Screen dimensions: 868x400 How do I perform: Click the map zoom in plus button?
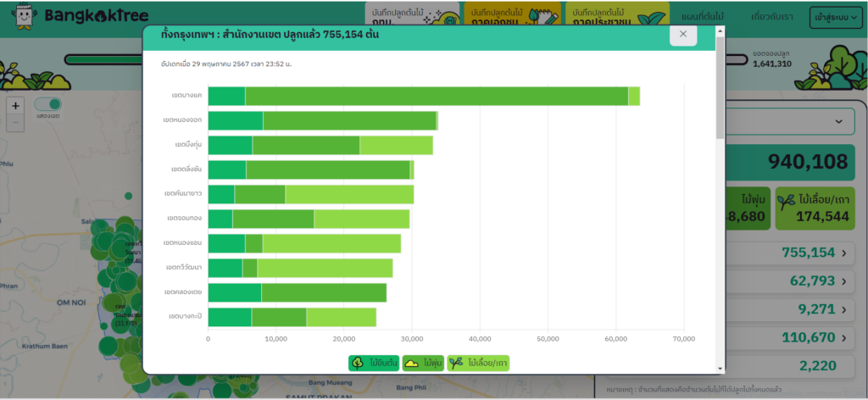15,106
